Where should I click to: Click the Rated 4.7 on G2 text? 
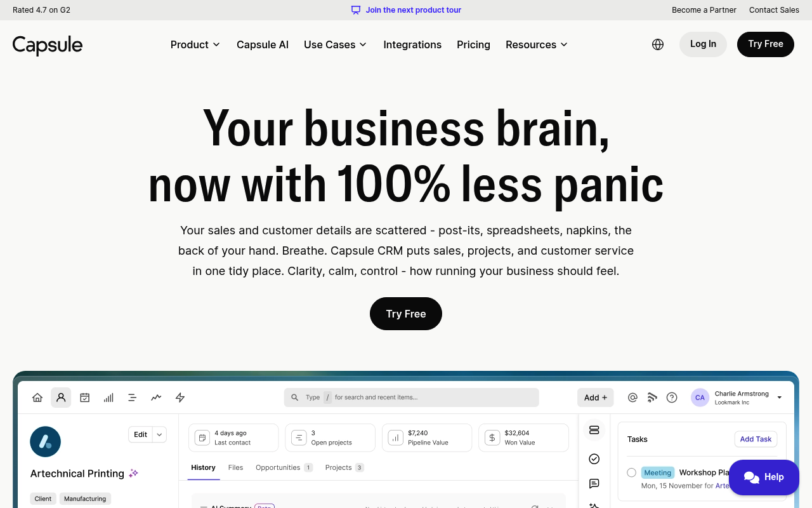pyautogui.click(x=41, y=10)
